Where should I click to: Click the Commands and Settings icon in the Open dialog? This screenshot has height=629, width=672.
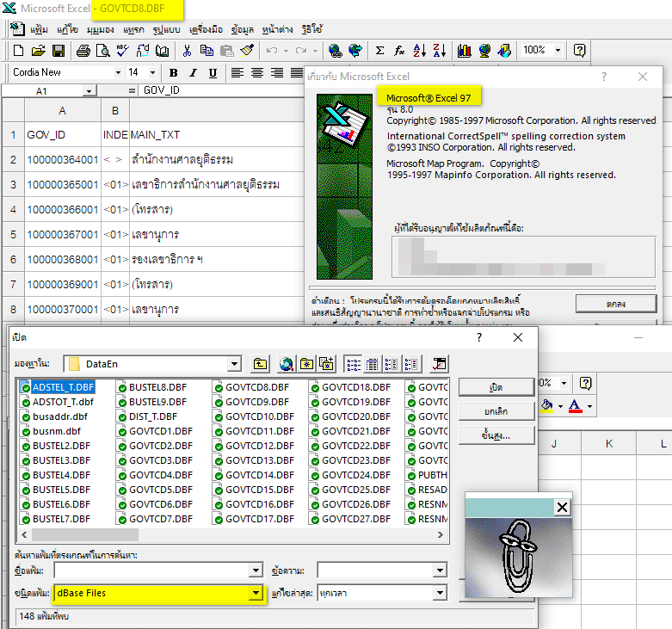pyautogui.click(x=440, y=364)
